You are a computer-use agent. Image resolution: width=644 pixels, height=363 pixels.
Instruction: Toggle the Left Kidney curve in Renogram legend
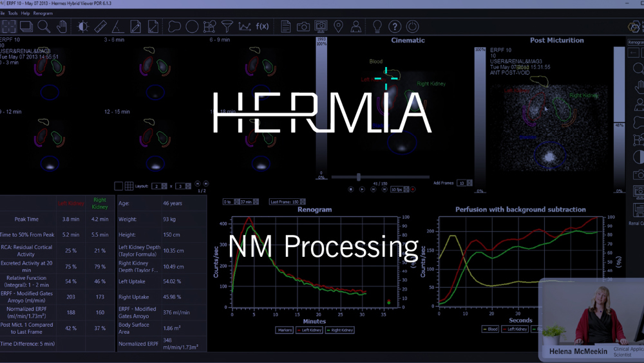(x=310, y=330)
